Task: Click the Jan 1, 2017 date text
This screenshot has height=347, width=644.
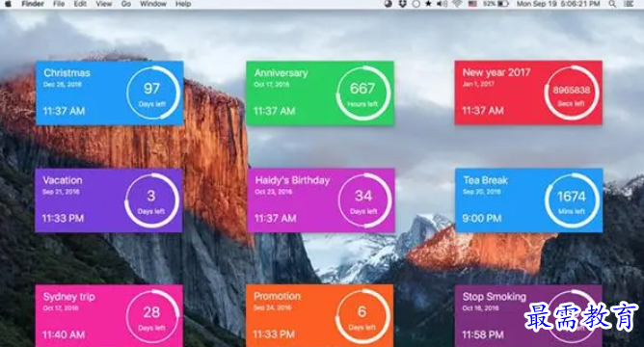Action: click(478, 84)
